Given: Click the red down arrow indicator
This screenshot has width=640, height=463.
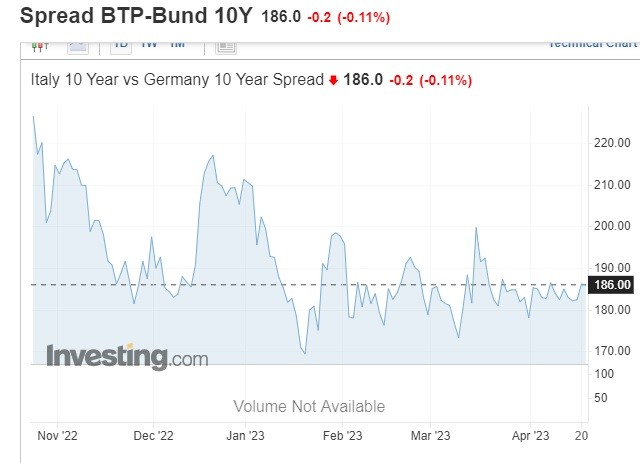Looking at the screenshot, I should 333,81.
